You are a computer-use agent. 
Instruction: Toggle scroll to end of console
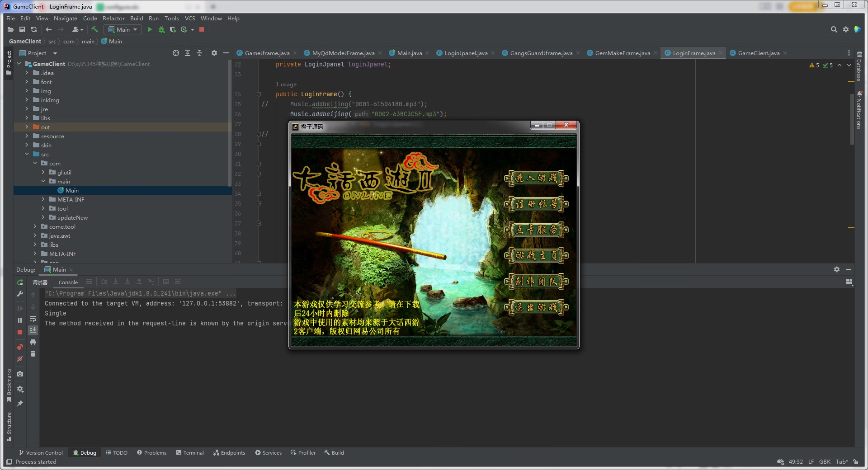pyautogui.click(x=33, y=330)
